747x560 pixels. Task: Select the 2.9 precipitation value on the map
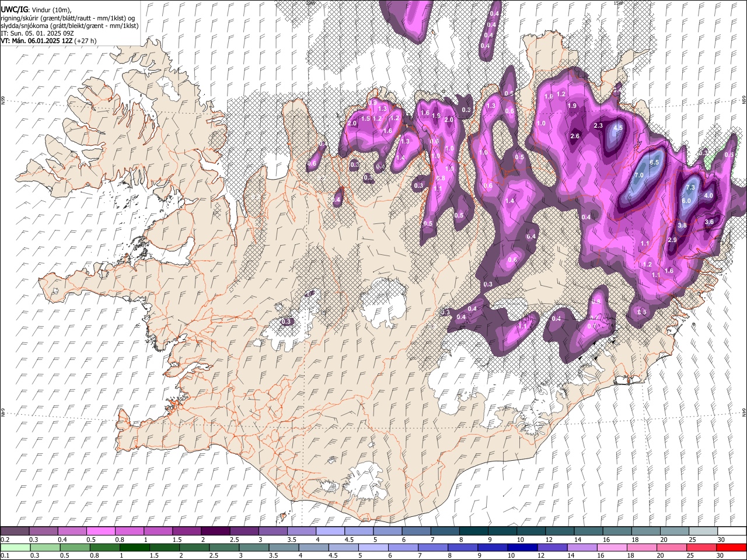tap(672, 240)
